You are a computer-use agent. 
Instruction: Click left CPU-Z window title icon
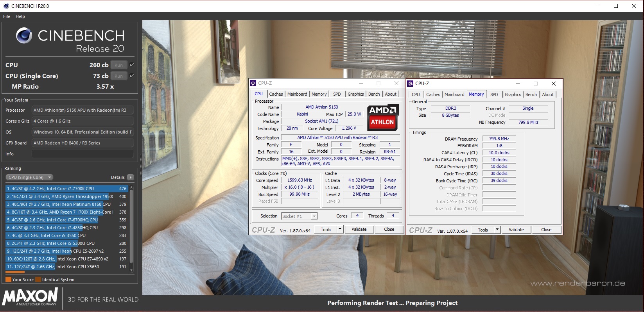pyautogui.click(x=253, y=83)
